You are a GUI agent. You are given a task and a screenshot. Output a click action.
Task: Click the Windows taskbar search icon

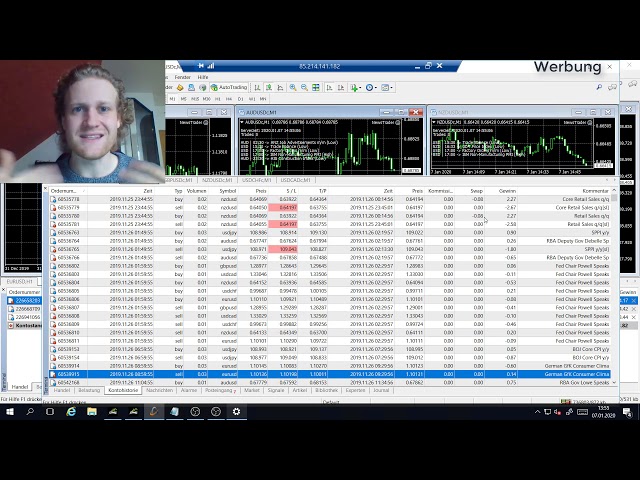[x=30, y=411]
